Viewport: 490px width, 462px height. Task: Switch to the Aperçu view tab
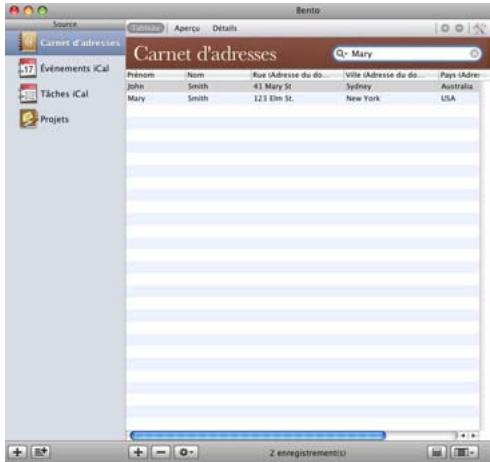[x=187, y=28]
